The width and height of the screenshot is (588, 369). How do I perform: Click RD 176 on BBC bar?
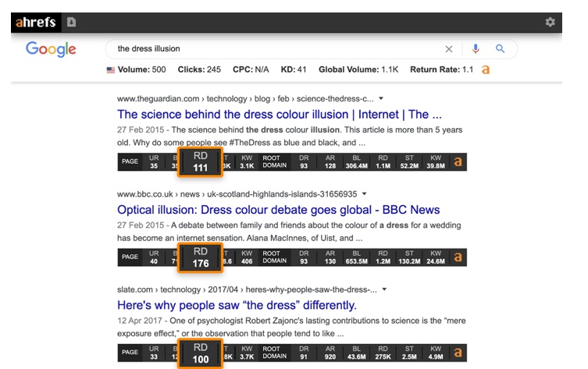[200, 257]
